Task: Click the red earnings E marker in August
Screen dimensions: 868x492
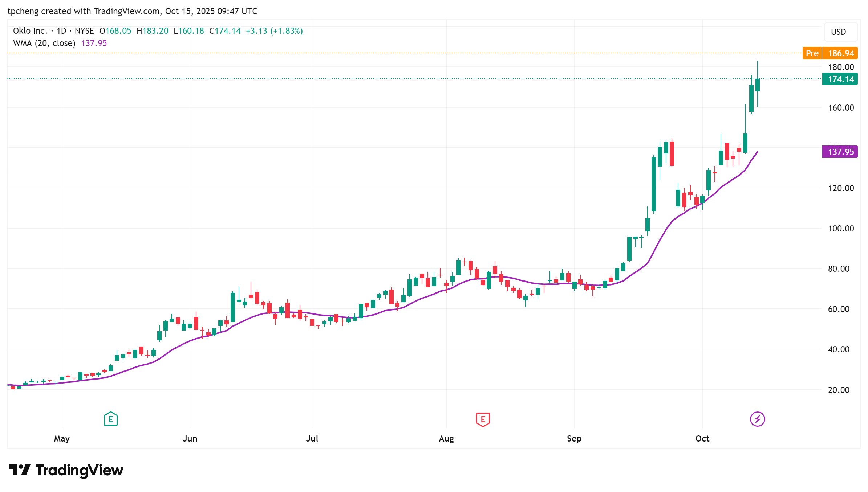Action: tap(483, 419)
